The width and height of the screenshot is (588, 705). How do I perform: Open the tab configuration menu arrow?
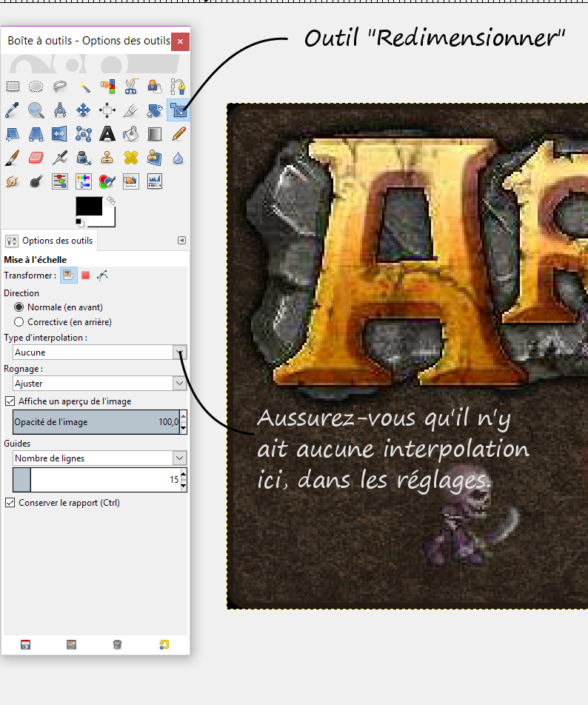(181, 241)
